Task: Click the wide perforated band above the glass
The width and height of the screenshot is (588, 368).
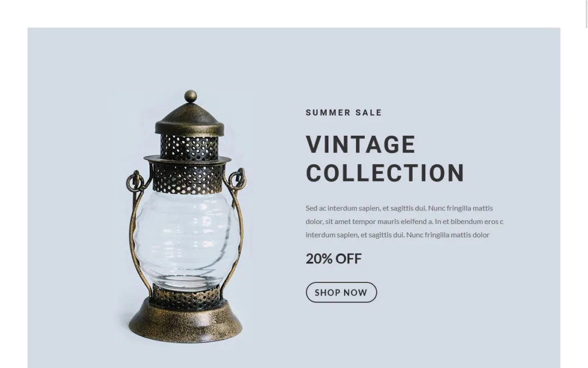Action: point(187,178)
